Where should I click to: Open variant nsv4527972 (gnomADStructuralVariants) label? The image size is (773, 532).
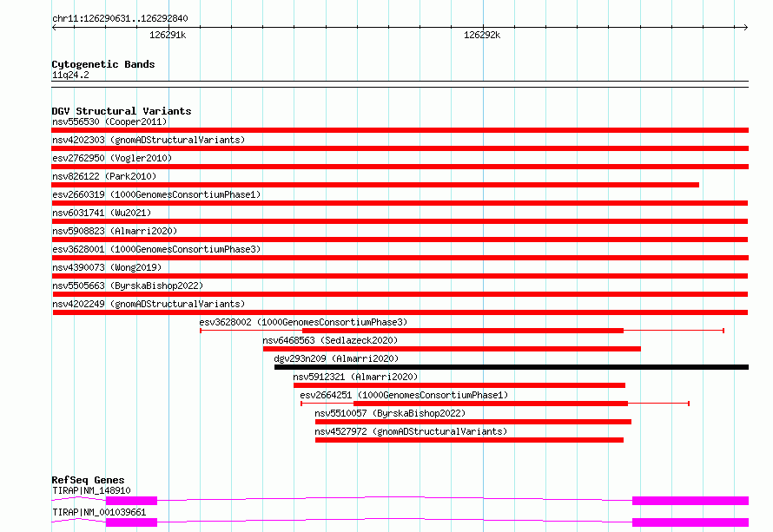click(x=411, y=431)
